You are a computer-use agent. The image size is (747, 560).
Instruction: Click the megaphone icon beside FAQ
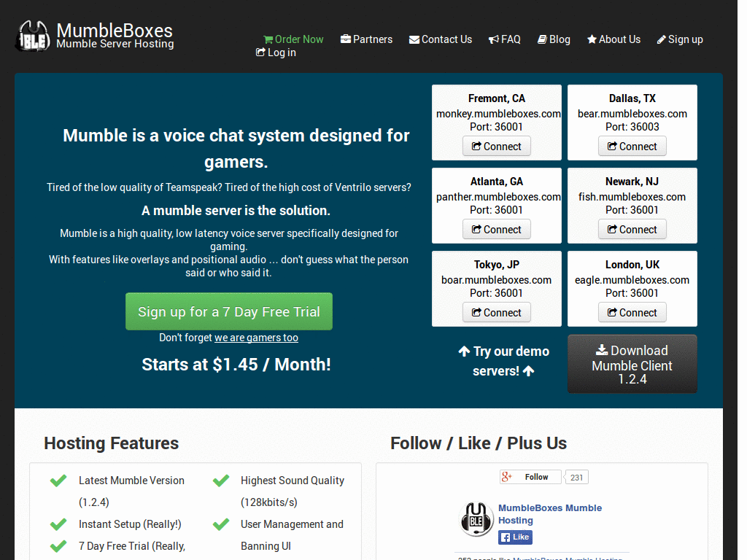pyautogui.click(x=494, y=39)
